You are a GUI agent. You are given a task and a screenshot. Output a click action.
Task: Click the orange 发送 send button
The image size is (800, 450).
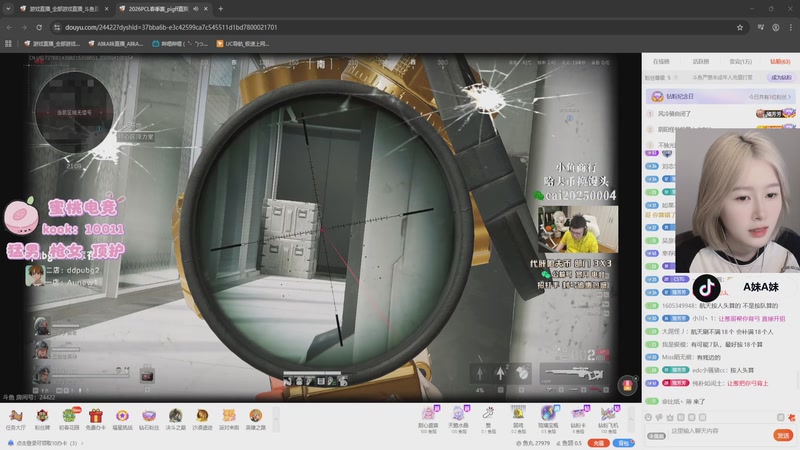coord(783,435)
